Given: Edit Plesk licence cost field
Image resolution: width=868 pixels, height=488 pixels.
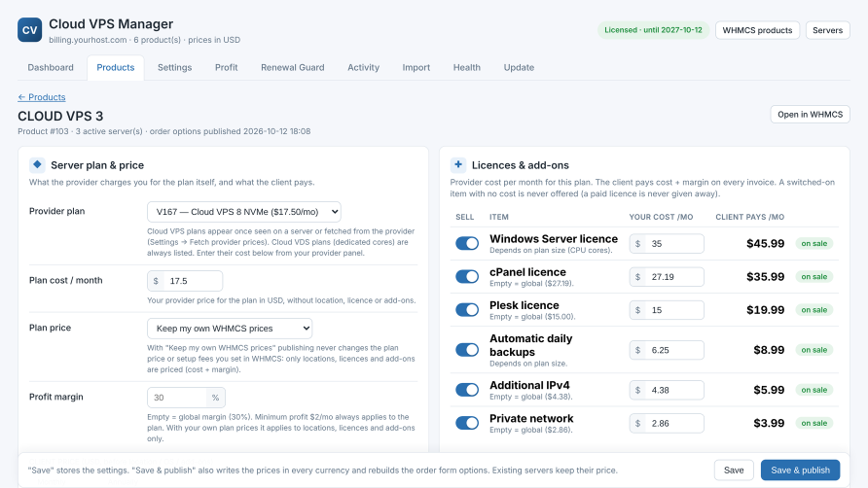Looking at the screenshot, I should click(667, 310).
